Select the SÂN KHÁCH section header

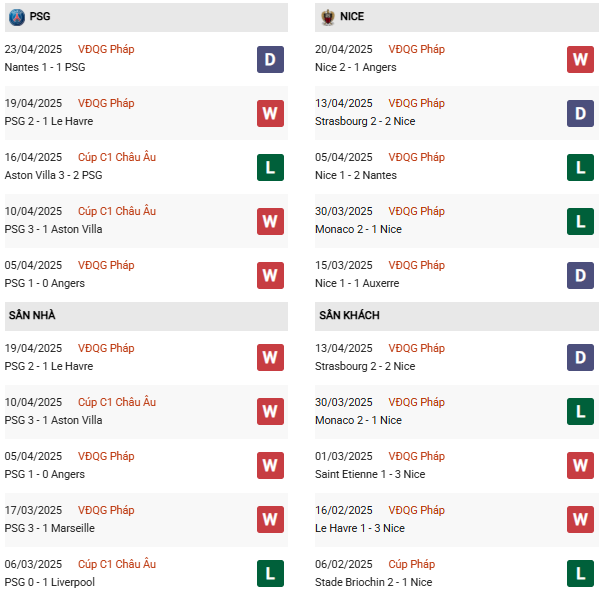[349, 316]
